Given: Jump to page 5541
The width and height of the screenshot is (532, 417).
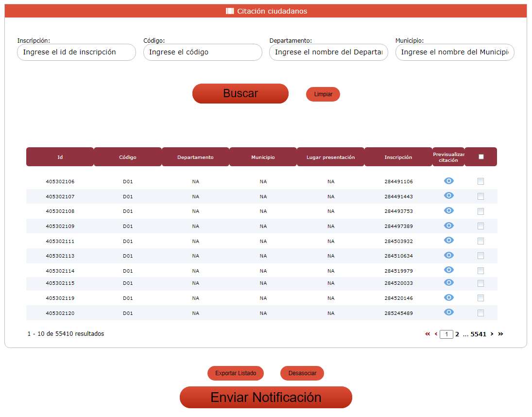Looking at the screenshot, I should 478,334.
